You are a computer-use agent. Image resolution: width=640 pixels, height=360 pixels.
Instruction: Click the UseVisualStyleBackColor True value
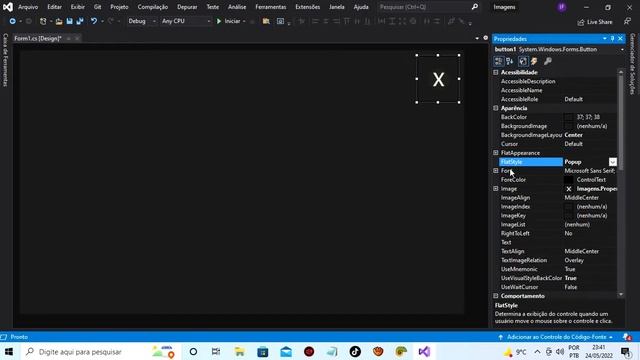pos(571,278)
